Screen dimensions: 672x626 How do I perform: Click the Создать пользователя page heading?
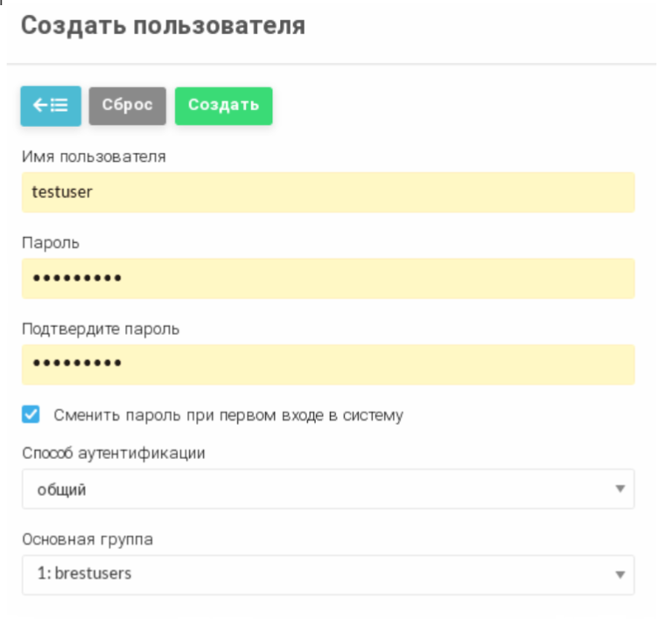coord(163,26)
